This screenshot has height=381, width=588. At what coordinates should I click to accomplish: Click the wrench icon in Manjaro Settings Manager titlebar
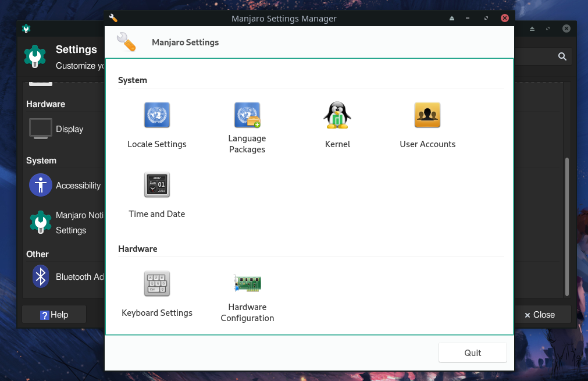pos(113,18)
